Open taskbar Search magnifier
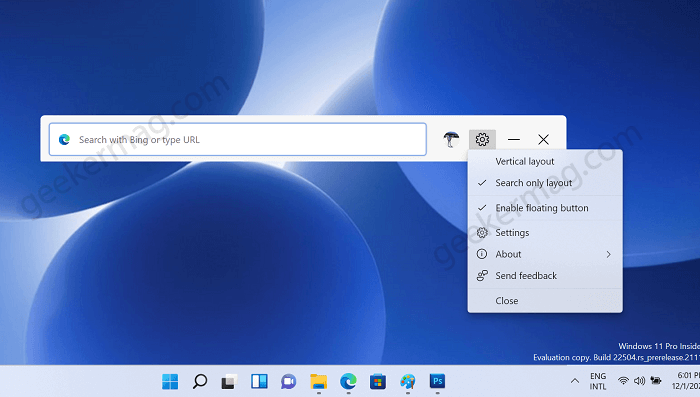The image size is (700, 397). (200, 381)
